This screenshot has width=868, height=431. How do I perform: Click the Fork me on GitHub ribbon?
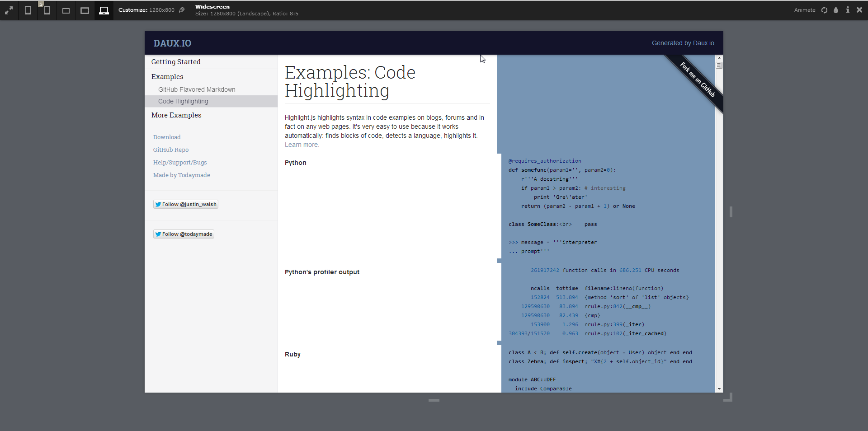pyautogui.click(x=697, y=80)
